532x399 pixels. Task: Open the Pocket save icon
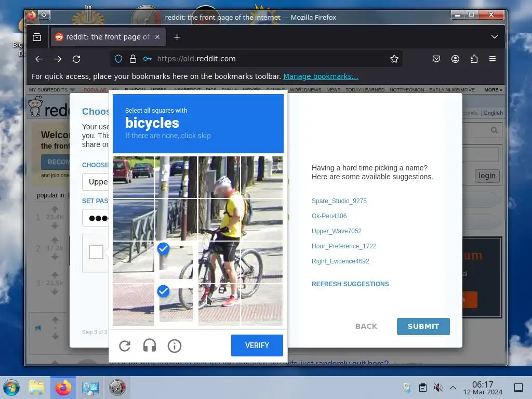436,59
